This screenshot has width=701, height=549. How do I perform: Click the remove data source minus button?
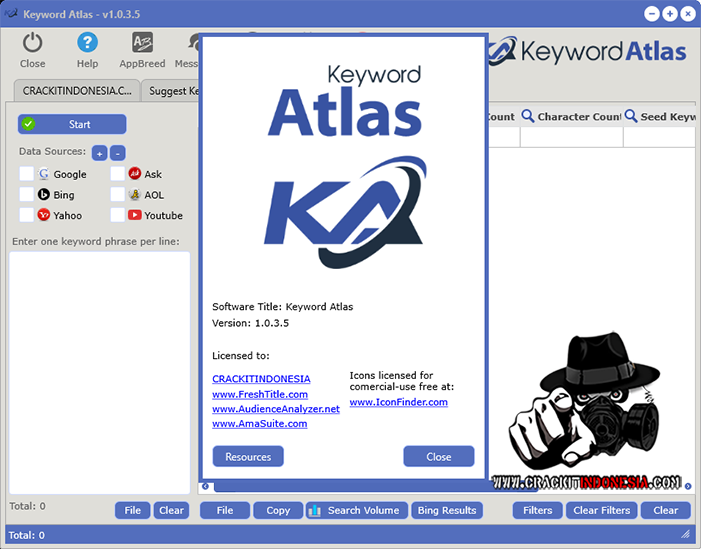point(117,153)
